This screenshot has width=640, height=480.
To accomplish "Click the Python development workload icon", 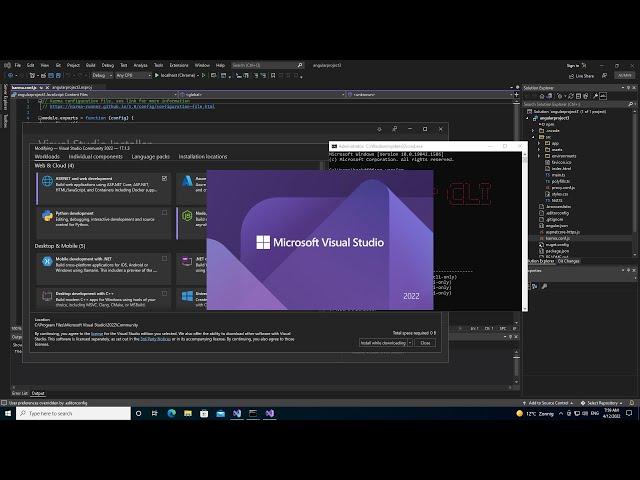I will click(47, 216).
